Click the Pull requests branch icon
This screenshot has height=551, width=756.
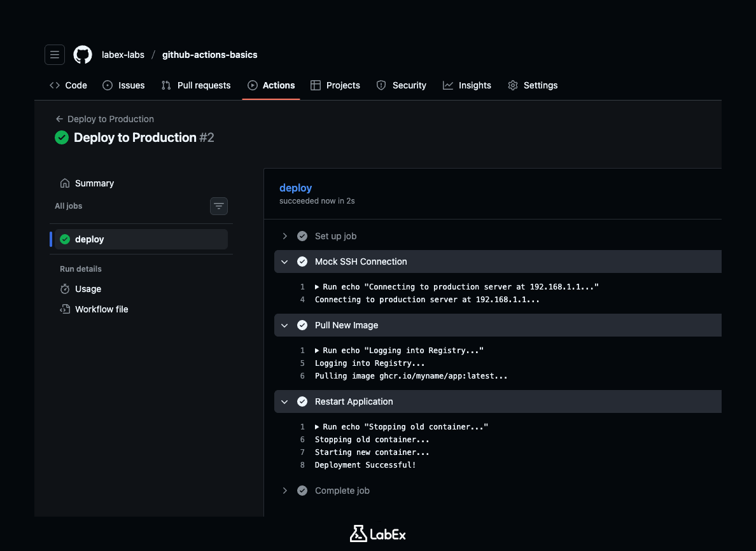coord(166,85)
